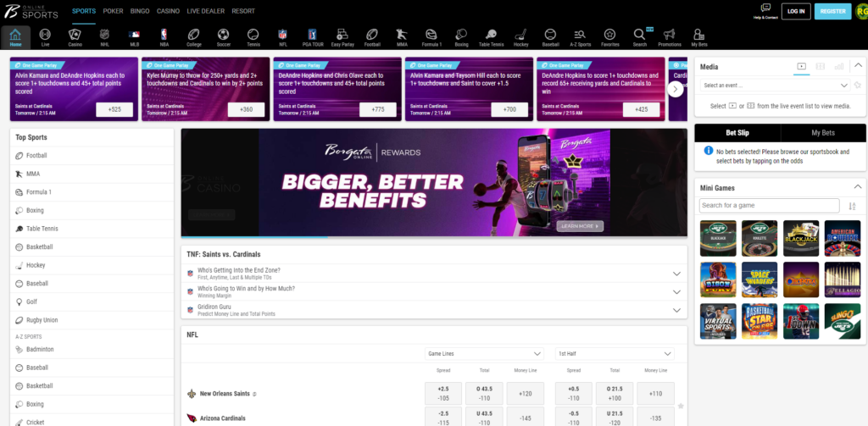Favorite the Saints vs Cardinals game star
Image resolution: width=868 pixels, height=426 pixels.
681,406
